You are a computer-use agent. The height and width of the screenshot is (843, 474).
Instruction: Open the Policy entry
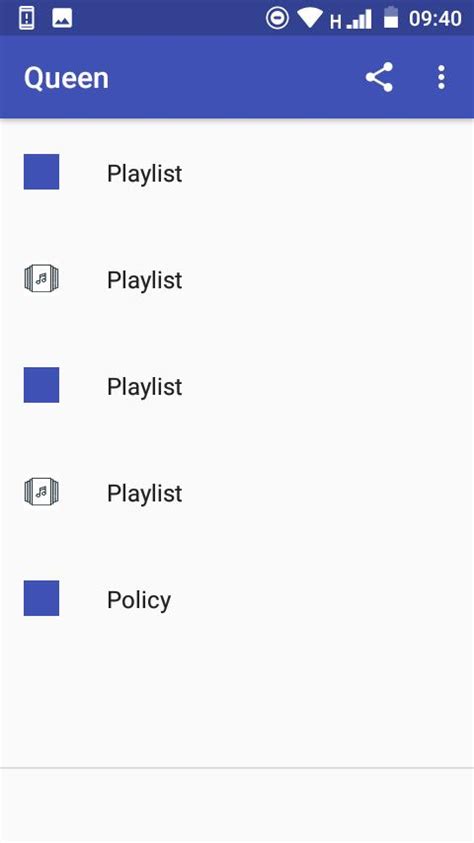click(x=139, y=599)
